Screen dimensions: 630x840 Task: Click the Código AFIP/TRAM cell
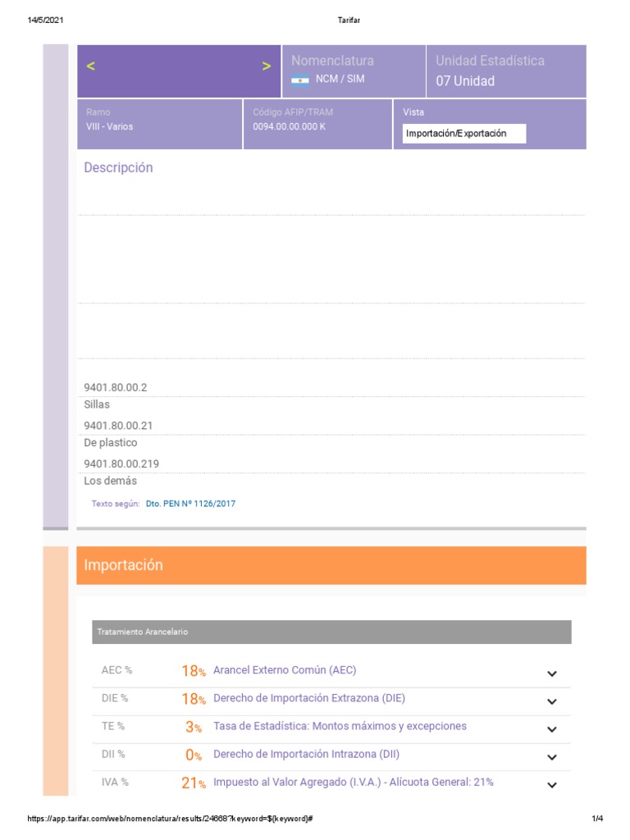317,124
